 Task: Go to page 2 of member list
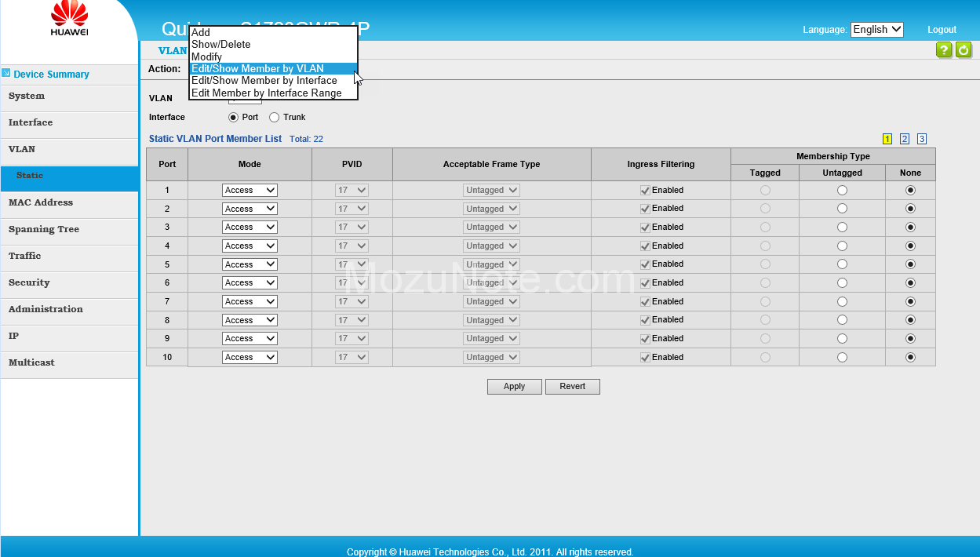pos(905,139)
